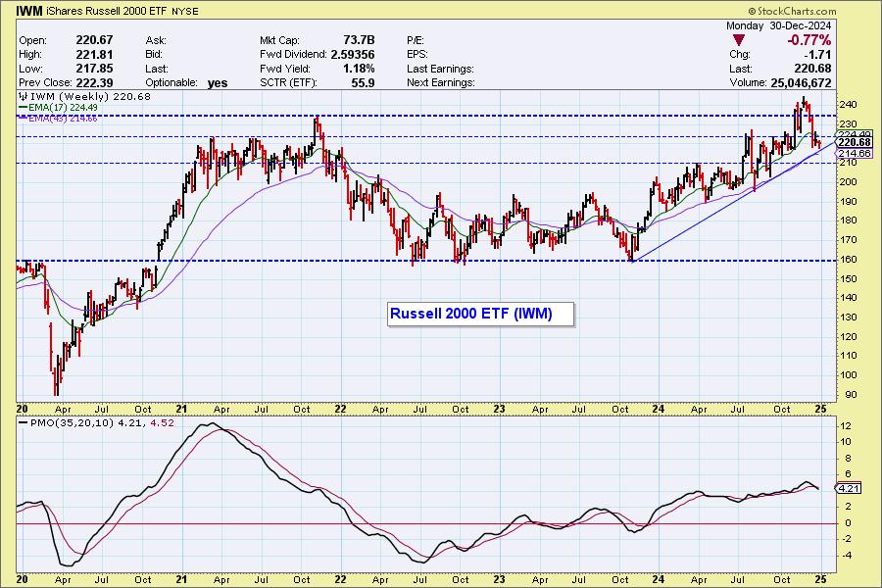882x588 pixels.
Task: Click the Mkt Cap value 73.7B
Action: tap(359, 40)
